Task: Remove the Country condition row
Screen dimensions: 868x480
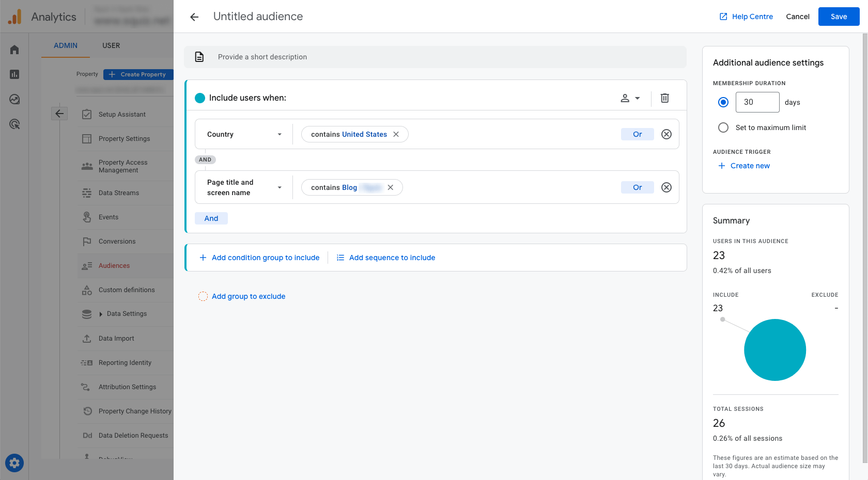Action: (x=667, y=134)
